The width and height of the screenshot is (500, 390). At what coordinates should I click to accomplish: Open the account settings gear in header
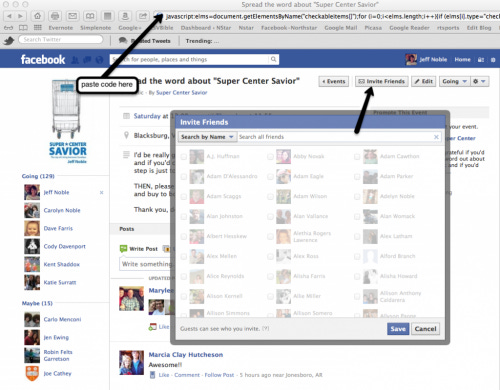493,60
